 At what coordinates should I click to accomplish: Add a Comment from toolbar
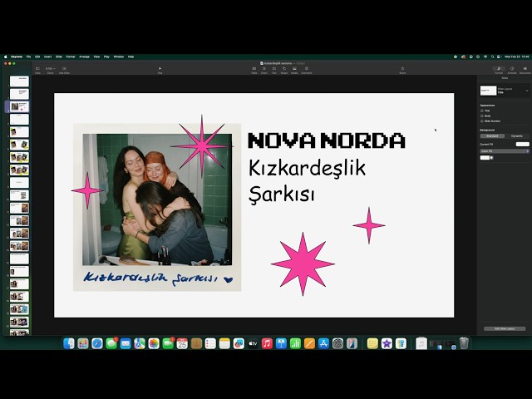tap(307, 70)
